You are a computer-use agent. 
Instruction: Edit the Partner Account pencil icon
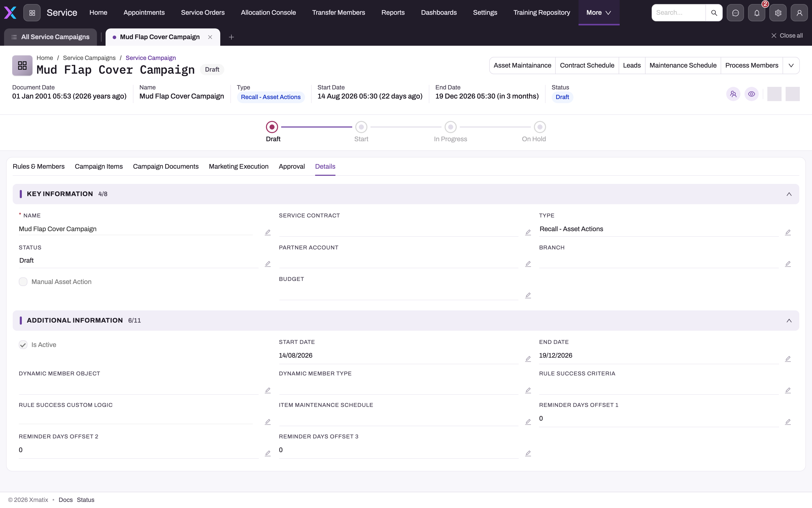(528, 264)
